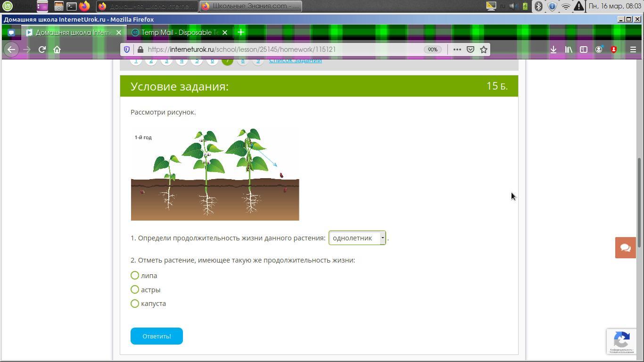Screen dimensions: 644x362
Task: Submit the answer with Ответить!
Action: 157,336
